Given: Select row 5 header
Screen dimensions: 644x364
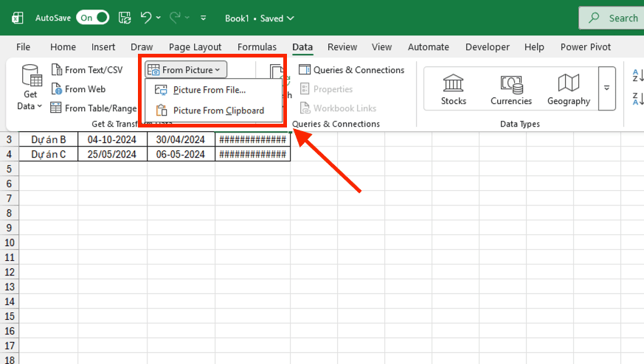Looking at the screenshot, I should click(x=9, y=169).
